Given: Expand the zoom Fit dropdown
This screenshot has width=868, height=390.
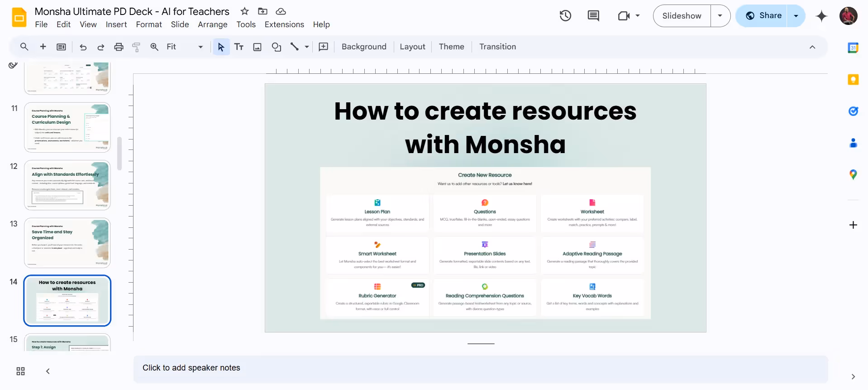Looking at the screenshot, I should (x=200, y=47).
